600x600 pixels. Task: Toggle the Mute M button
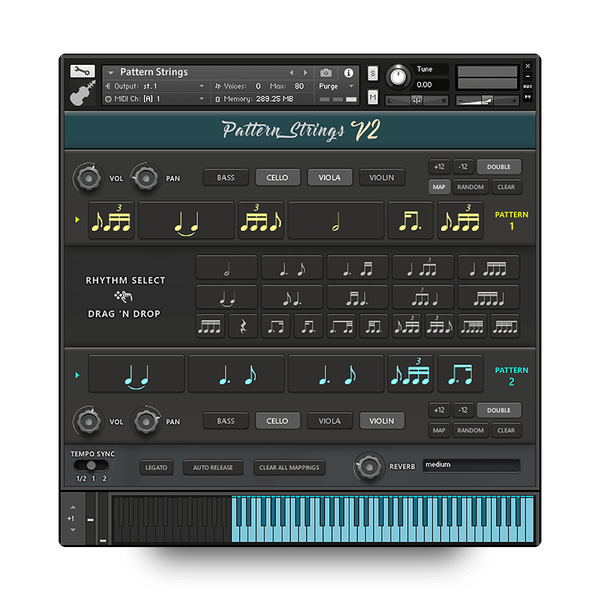click(x=373, y=97)
